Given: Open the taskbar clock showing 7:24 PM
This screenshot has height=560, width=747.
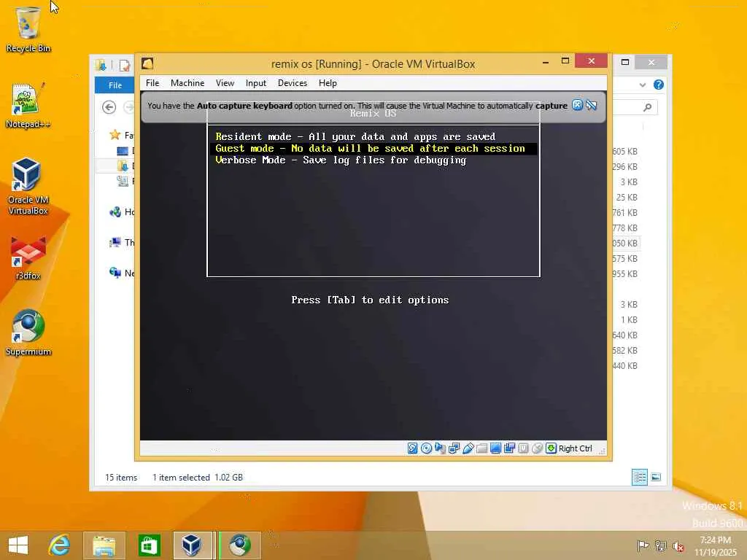Looking at the screenshot, I should point(715,546).
